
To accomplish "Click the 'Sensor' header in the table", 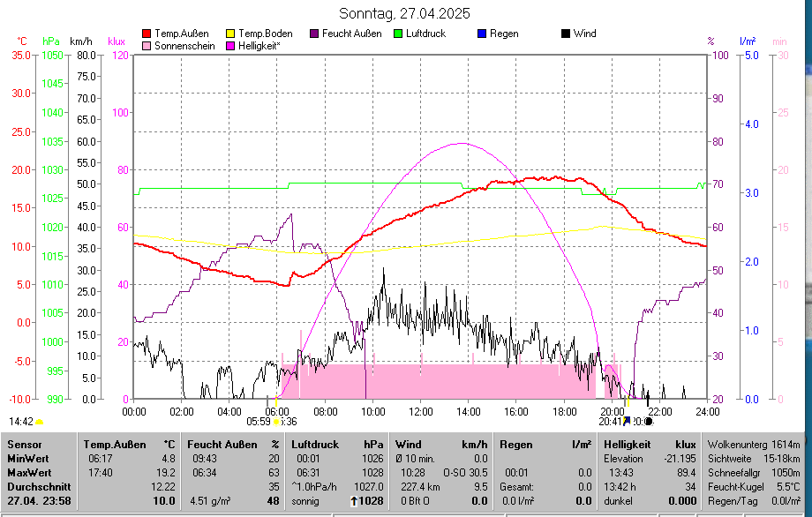I will pyautogui.click(x=25, y=445).
